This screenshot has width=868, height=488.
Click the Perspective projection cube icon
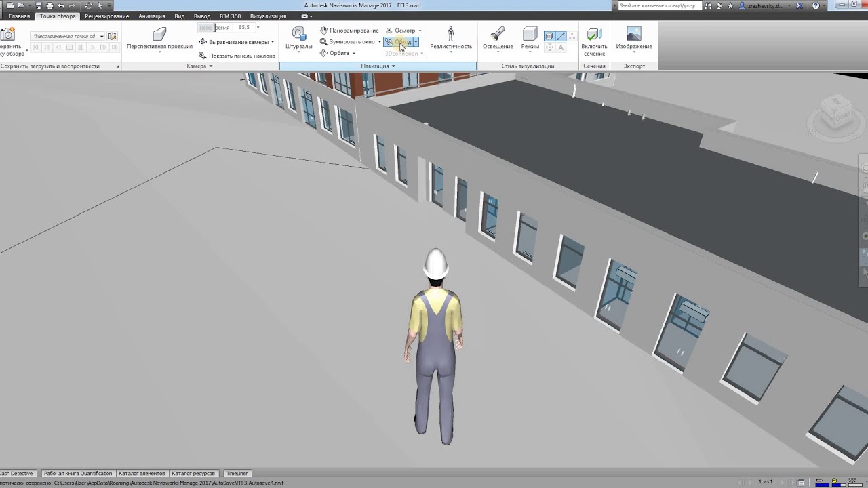(x=159, y=34)
